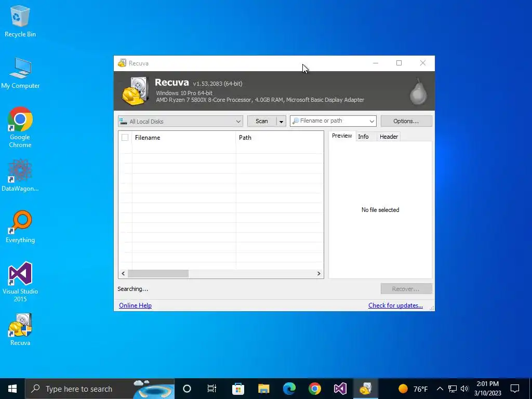This screenshot has height=399, width=532.
Task: Minimize the Recuva window
Action: click(x=376, y=63)
